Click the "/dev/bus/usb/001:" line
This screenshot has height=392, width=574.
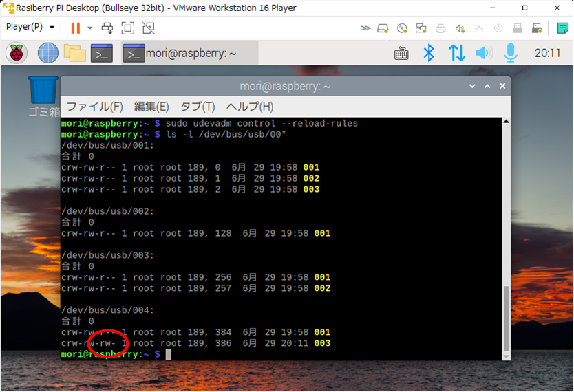[108, 146]
